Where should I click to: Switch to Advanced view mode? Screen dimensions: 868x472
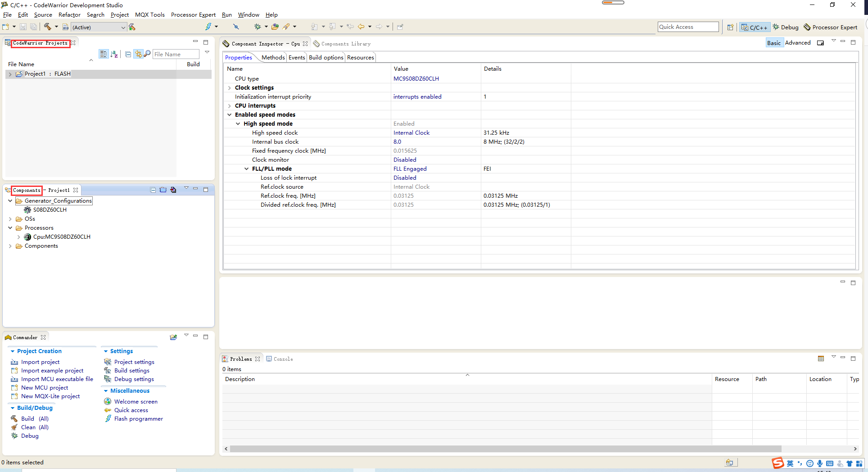click(798, 43)
